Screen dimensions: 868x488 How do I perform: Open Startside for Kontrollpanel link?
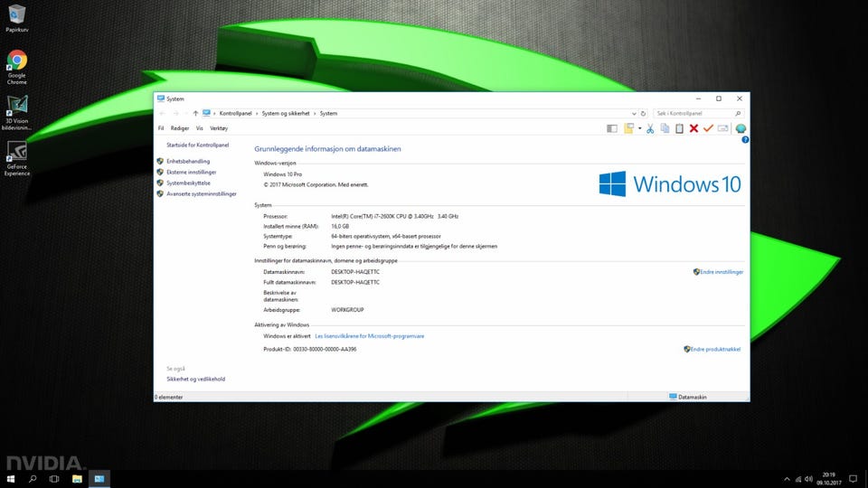point(198,145)
